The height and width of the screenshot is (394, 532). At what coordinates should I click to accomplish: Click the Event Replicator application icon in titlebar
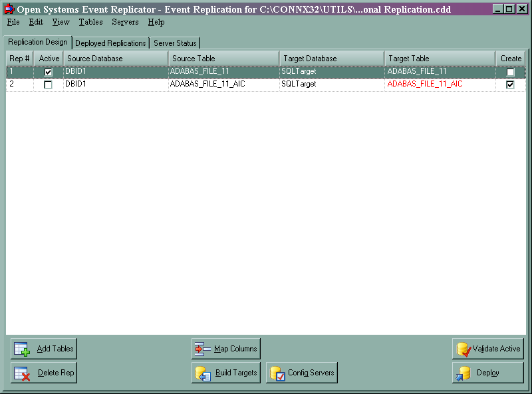click(7, 9)
